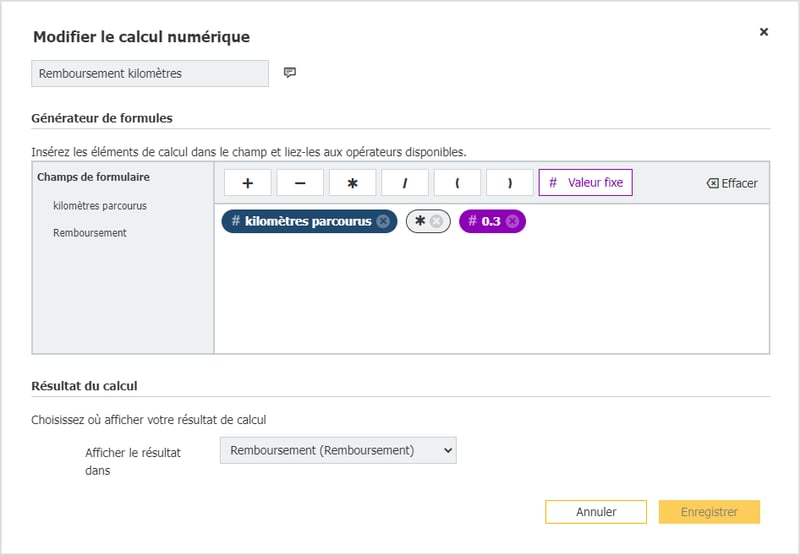Screen dimensions: 800x555
Task: Open the Afficher le résultat dans dropdown
Action: point(337,451)
